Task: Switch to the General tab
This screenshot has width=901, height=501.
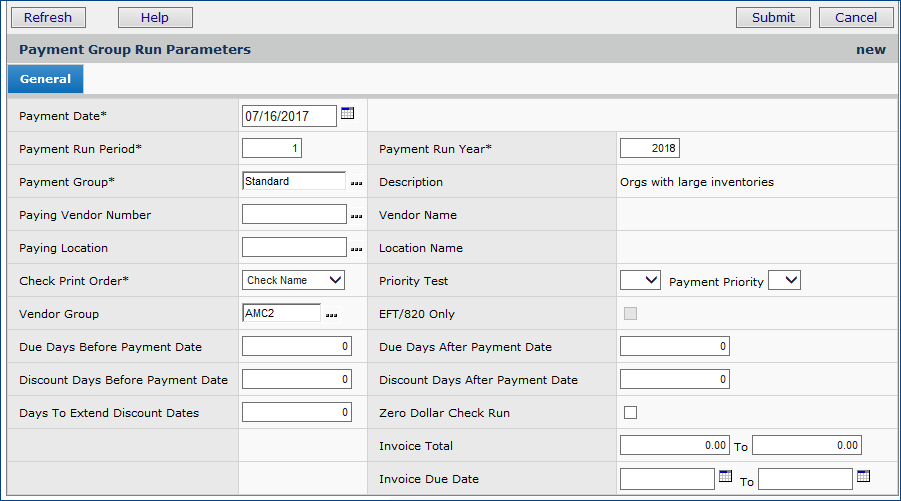Action: tap(45, 79)
